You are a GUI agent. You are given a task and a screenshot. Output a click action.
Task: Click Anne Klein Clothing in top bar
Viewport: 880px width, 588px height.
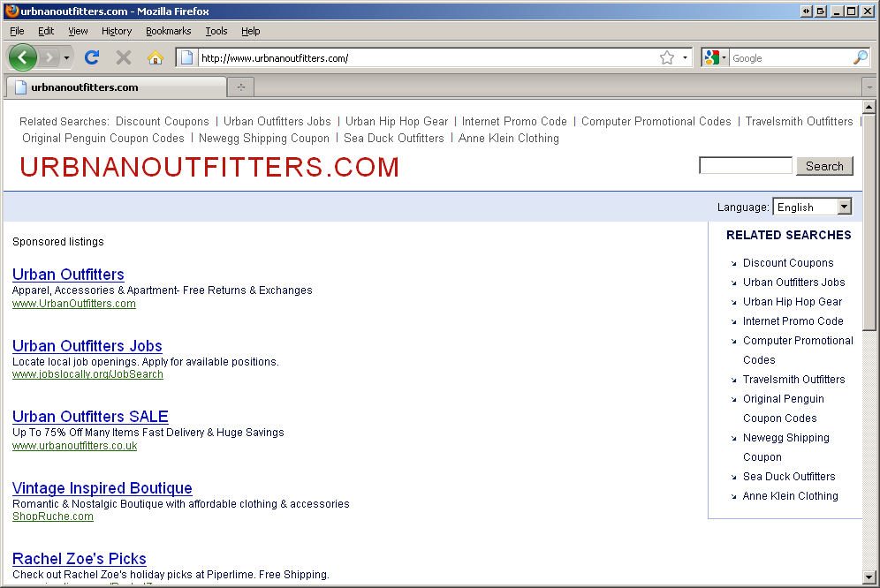[508, 138]
